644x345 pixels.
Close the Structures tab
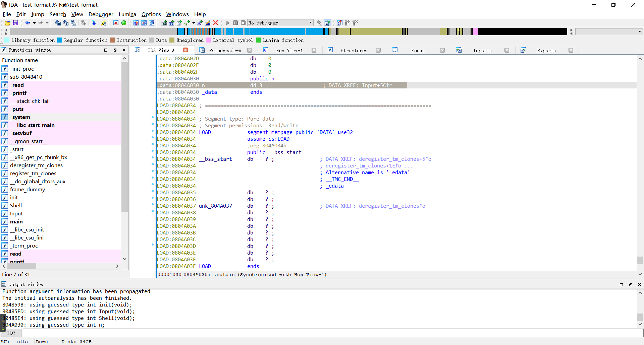pyautogui.click(x=378, y=50)
